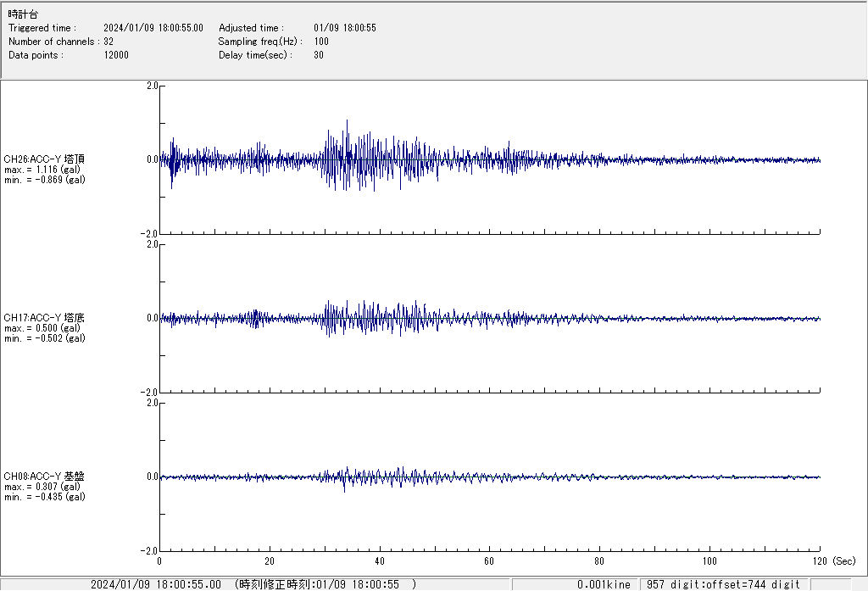The width and height of the screenshot is (868, 591).
Task: Select the 時計台 station title in header
Action: (x=23, y=14)
